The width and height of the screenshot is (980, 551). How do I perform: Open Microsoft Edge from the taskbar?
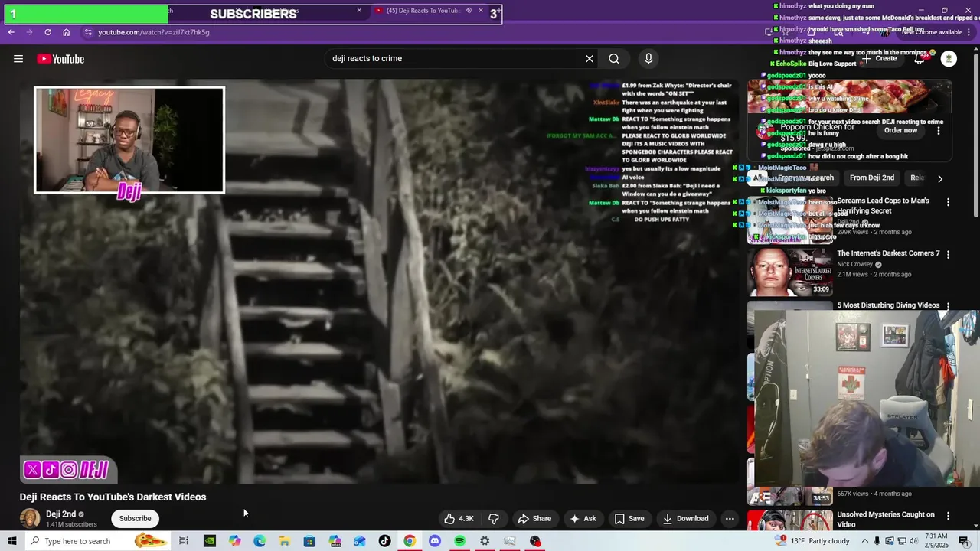coord(260,541)
